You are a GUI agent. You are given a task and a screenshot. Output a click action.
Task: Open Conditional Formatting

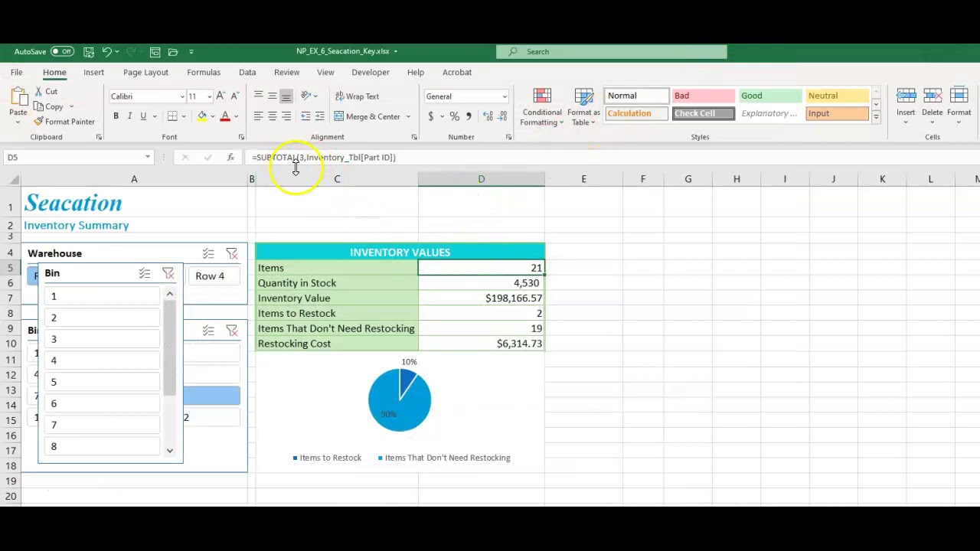pos(542,107)
